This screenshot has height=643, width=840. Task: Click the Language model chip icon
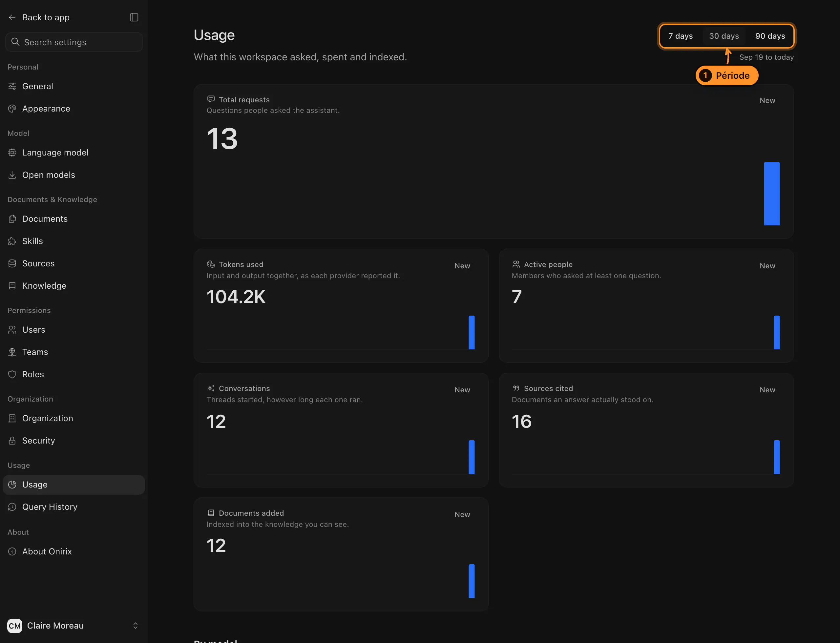12,152
